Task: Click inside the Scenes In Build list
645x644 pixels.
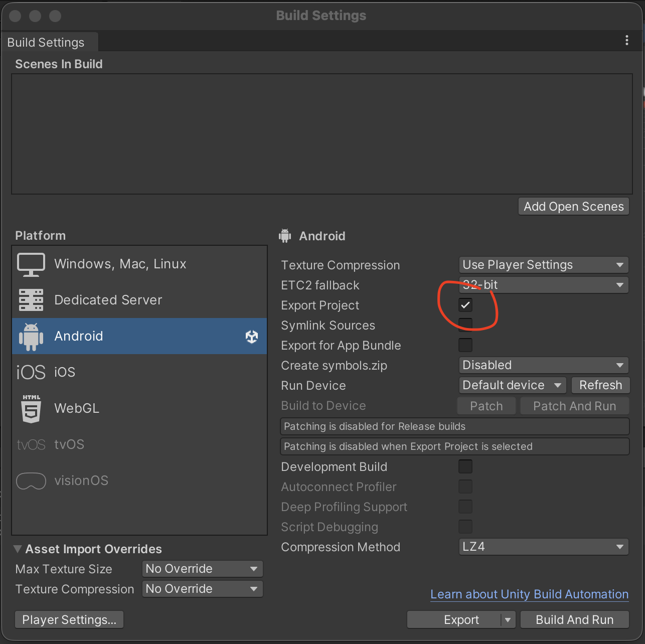Action: pyautogui.click(x=322, y=134)
